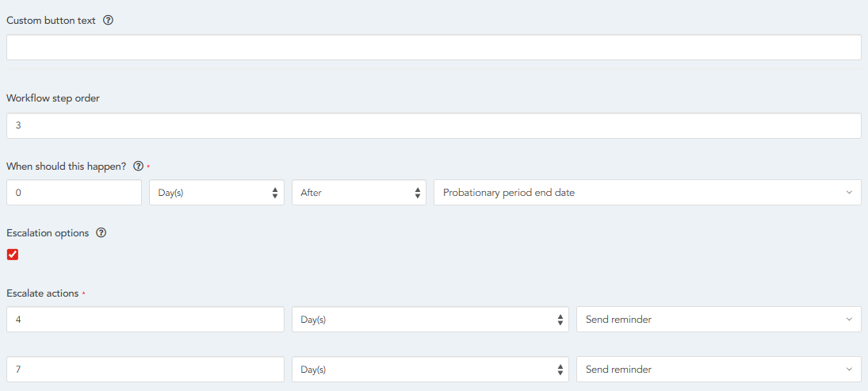Click the 'Escalate actions' label
The height and width of the screenshot is (391, 868).
(x=43, y=293)
